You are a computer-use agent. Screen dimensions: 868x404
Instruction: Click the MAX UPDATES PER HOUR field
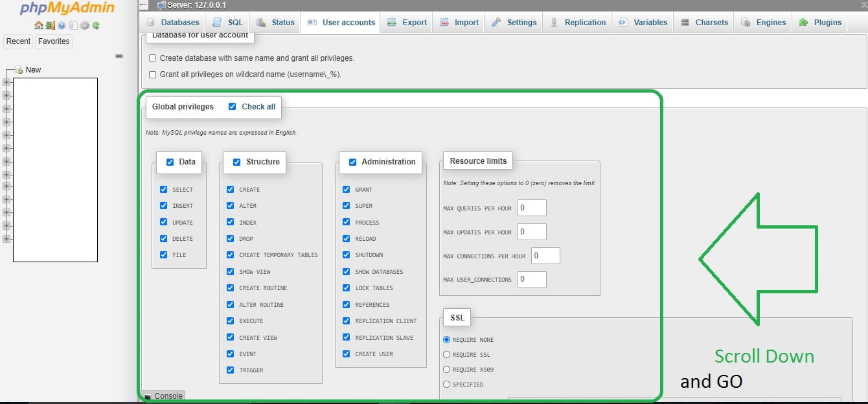[x=532, y=232]
